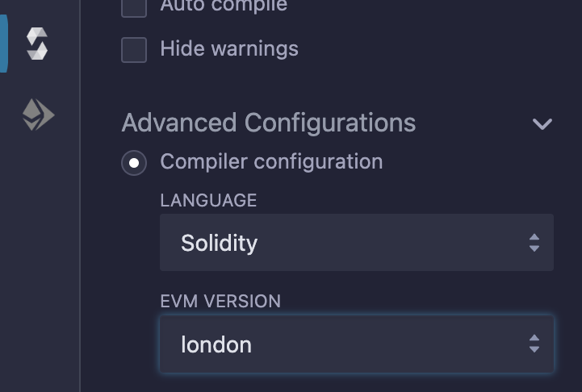Open the Solidity compiler sidebar icon
582x392 pixels.
tap(37, 44)
